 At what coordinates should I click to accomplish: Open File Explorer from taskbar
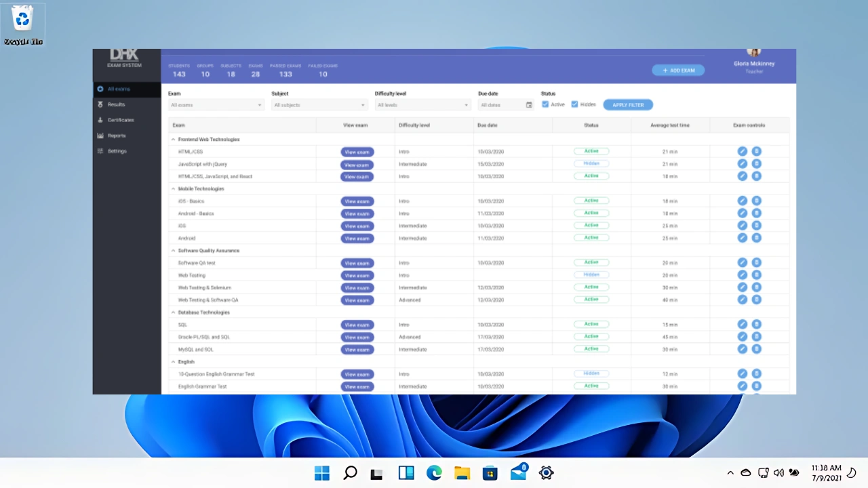462,473
